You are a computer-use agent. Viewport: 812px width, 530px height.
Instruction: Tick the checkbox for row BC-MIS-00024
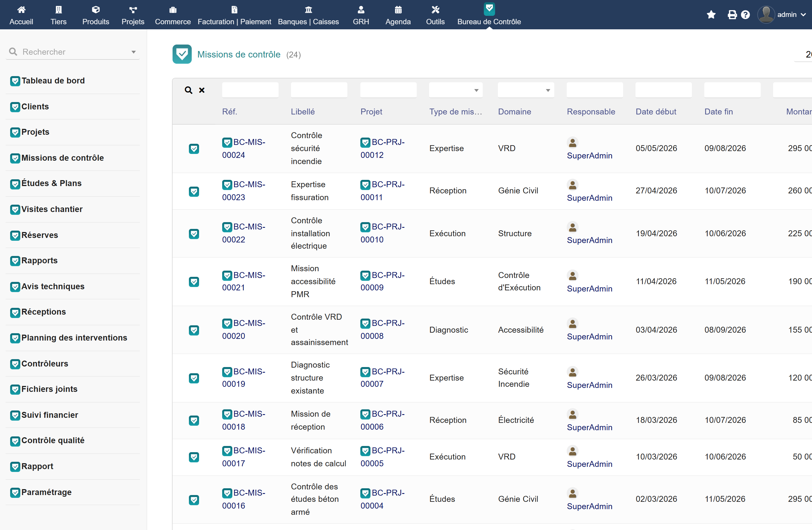pos(194,149)
